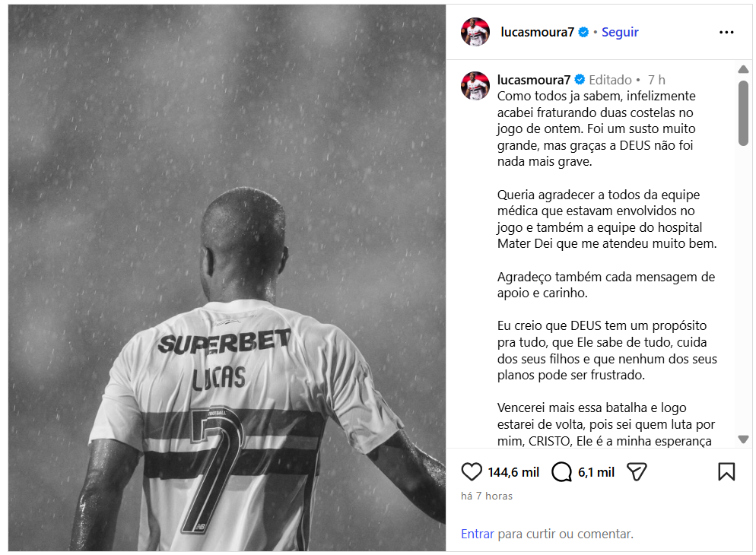Image resolution: width=756 pixels, height=555 pixels.
Task: Share the post with paper plane icon
Action: (x=637, y=471)
